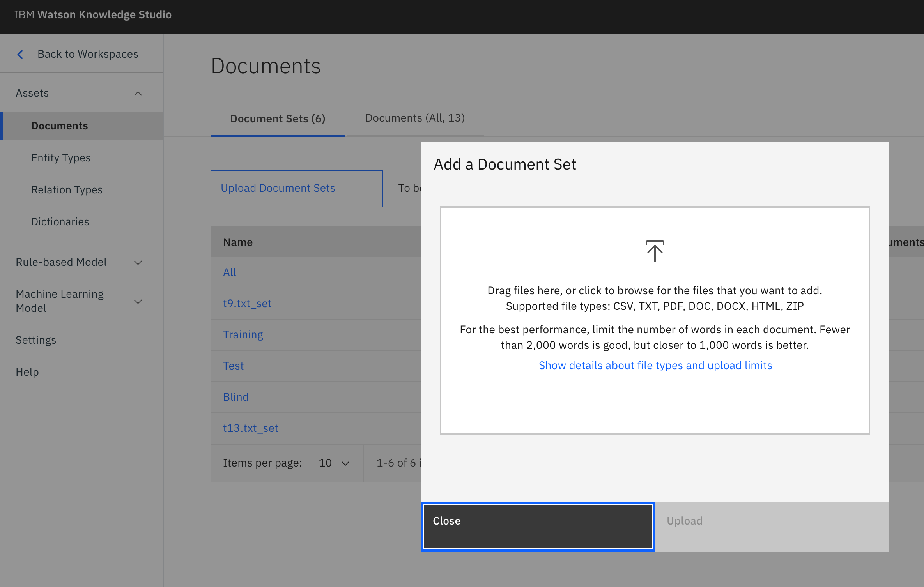Open file types and upload limits details link
This screenshot has height=587, width=924.
pos(655,366)
